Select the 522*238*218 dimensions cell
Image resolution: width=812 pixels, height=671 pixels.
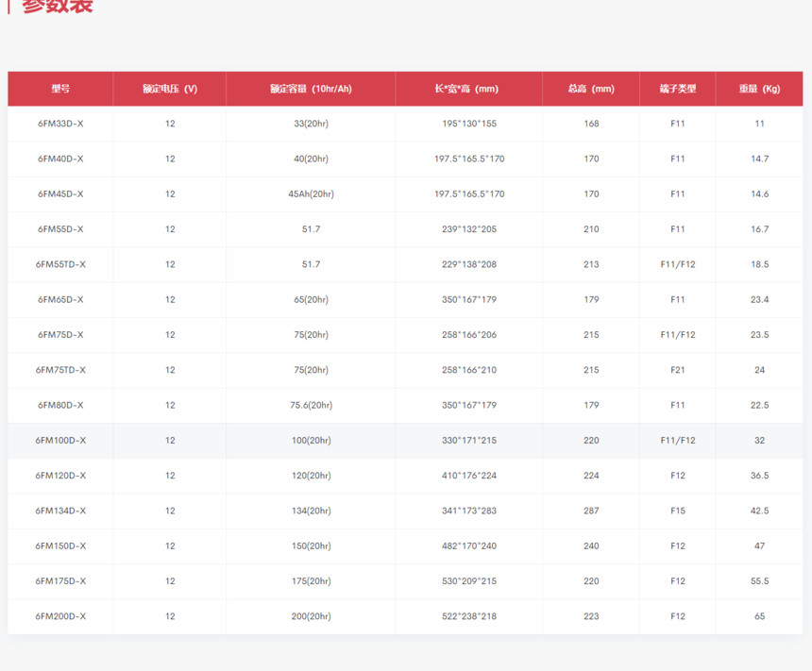(x=469, y=616)
